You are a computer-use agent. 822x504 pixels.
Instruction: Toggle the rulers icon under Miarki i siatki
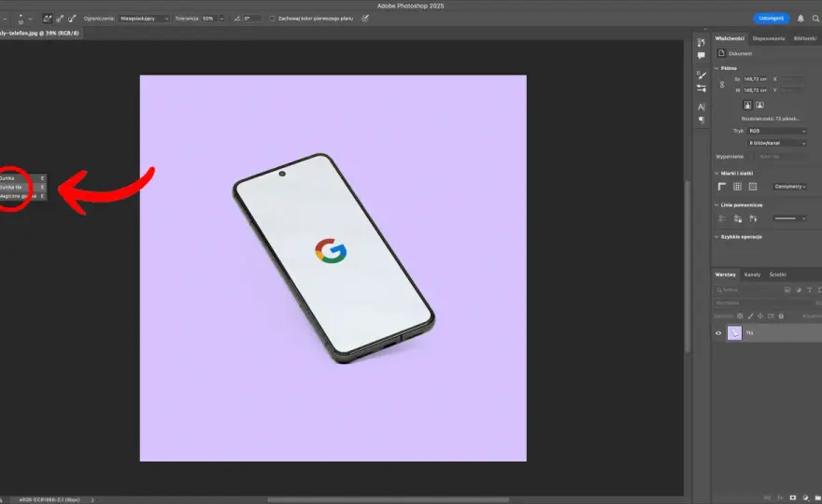722,187
